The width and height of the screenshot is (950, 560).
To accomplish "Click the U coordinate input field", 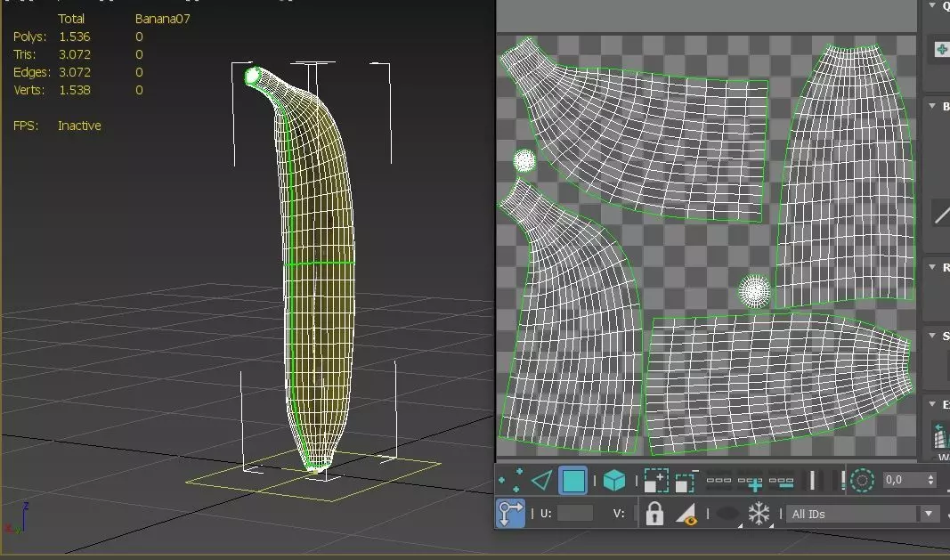I will [x=574, y=514].
